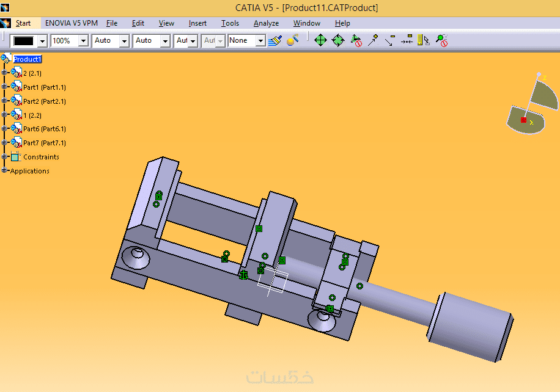Click the anchor fix constraint symbol on model
Viewport: 560px width, 392px height.
pyautogui.click(x=243, y=275)
